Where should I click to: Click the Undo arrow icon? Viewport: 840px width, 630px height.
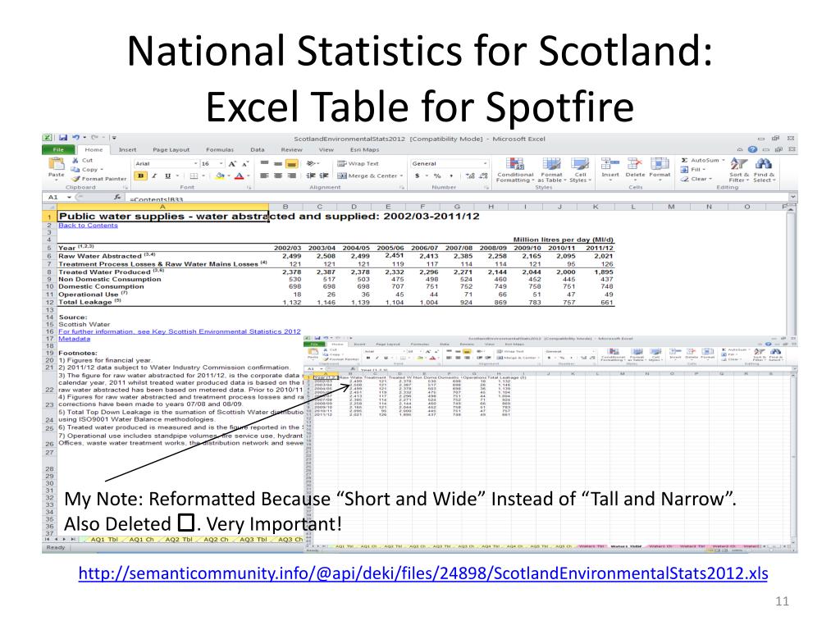[x=76, y=138]
